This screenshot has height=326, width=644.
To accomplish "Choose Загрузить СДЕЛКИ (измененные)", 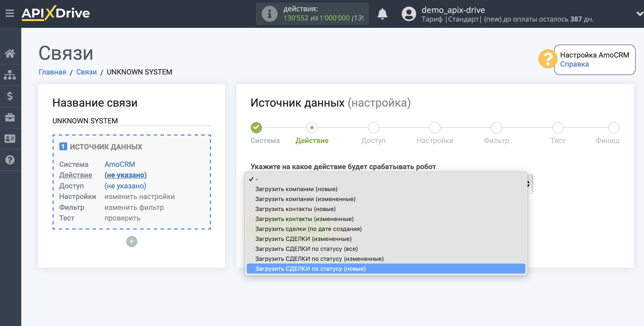I will coord(386,239).
